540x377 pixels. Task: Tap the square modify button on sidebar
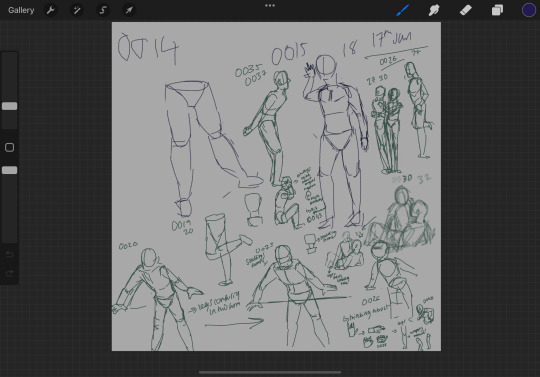(x=10, y=147)
